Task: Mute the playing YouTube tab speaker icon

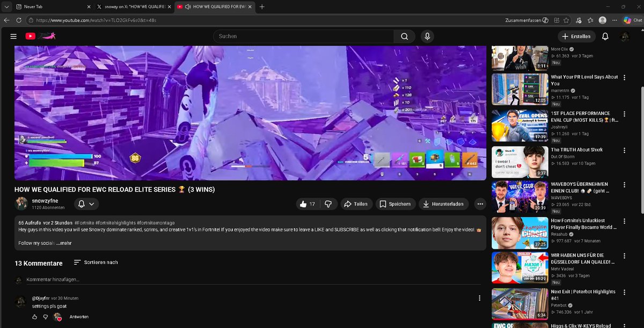Action: tap(187, 7)
